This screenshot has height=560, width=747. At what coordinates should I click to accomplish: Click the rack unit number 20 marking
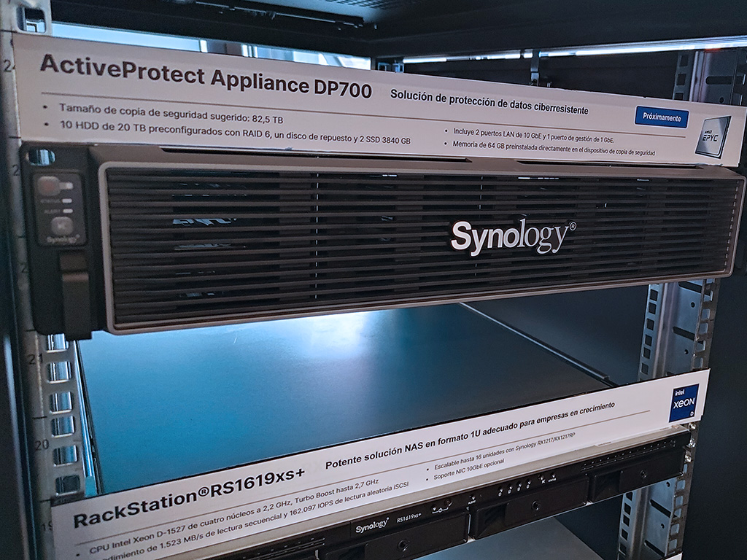click(x=41, y=444)
